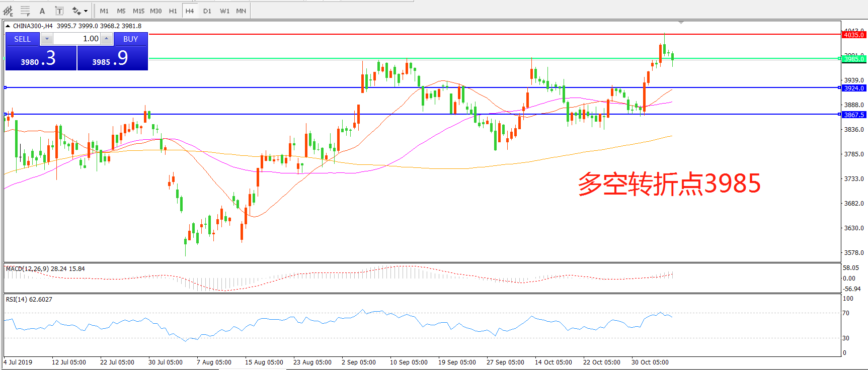Decrease lot volume with down arrow

(47, 39)
